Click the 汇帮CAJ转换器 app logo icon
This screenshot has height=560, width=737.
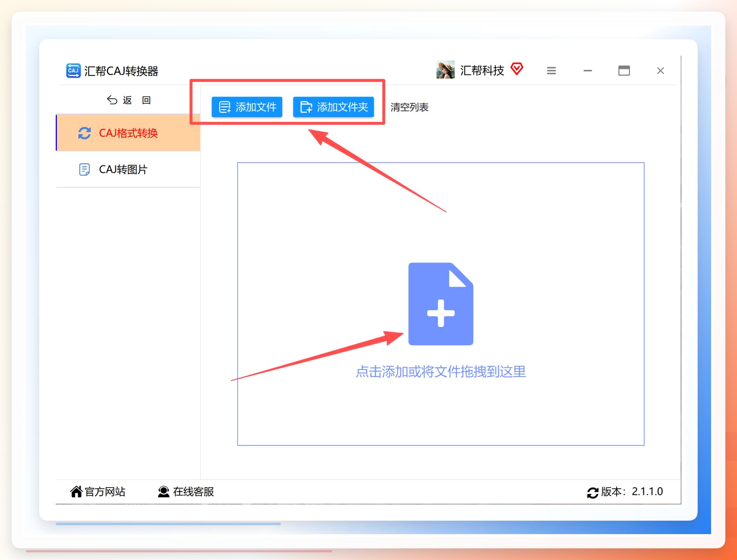coord(73,71)
